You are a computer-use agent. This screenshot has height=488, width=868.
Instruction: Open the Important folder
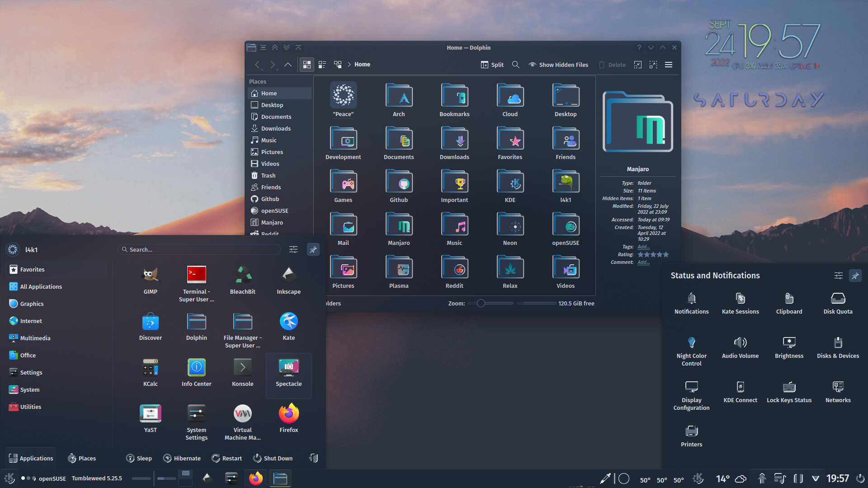454,186
